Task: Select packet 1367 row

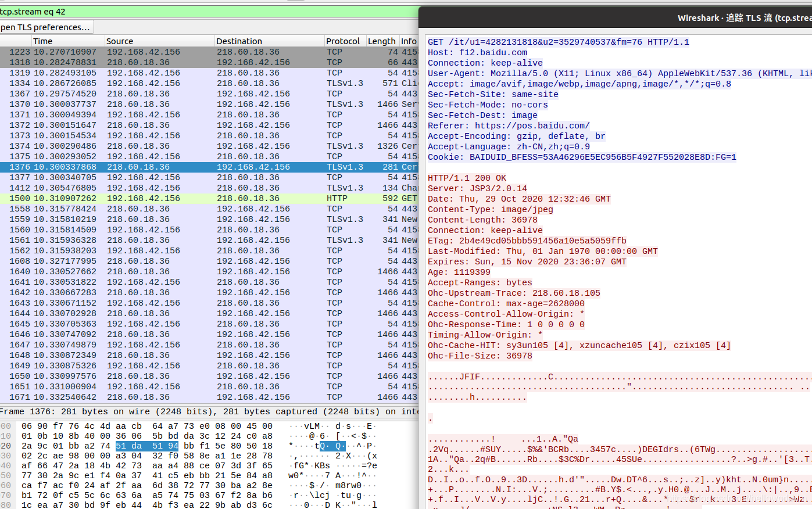Action: click(209, 94)
